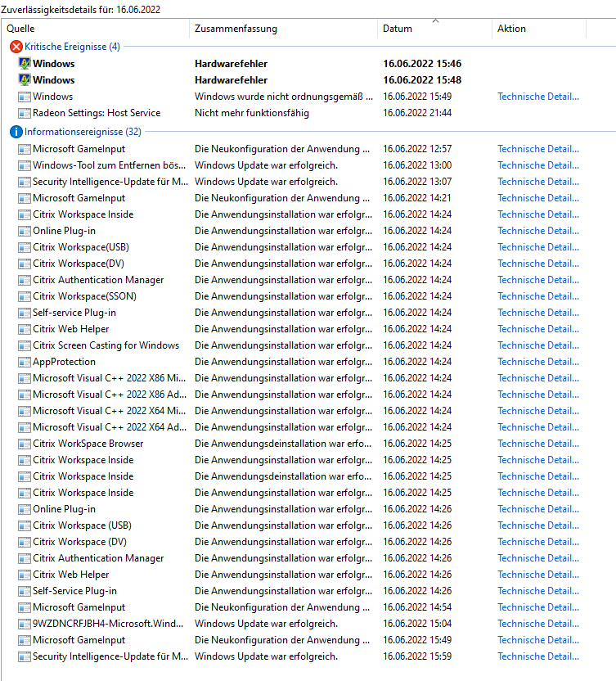This screenshot has height=681, width=616.
Task: Select 'Microsoft Visual C++ 2022 X86 Ad...' source
Action: tap(110, 395)
